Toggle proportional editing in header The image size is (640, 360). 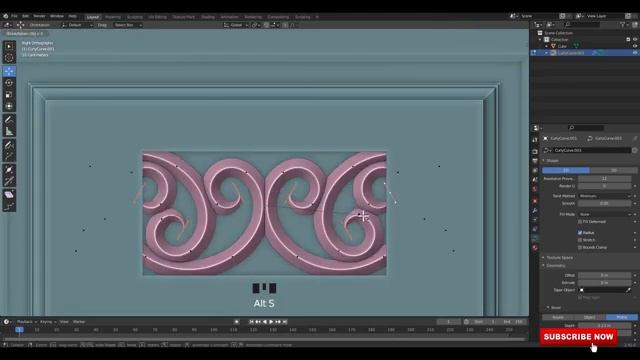(x=285, y=25)
